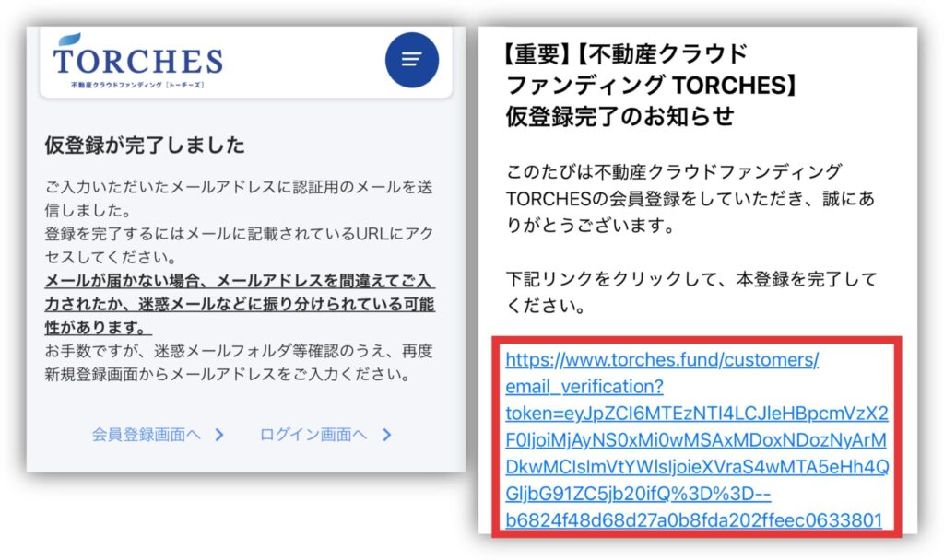
Task: Open the blue hamburger menu button
Action: [x=412, y=60]
